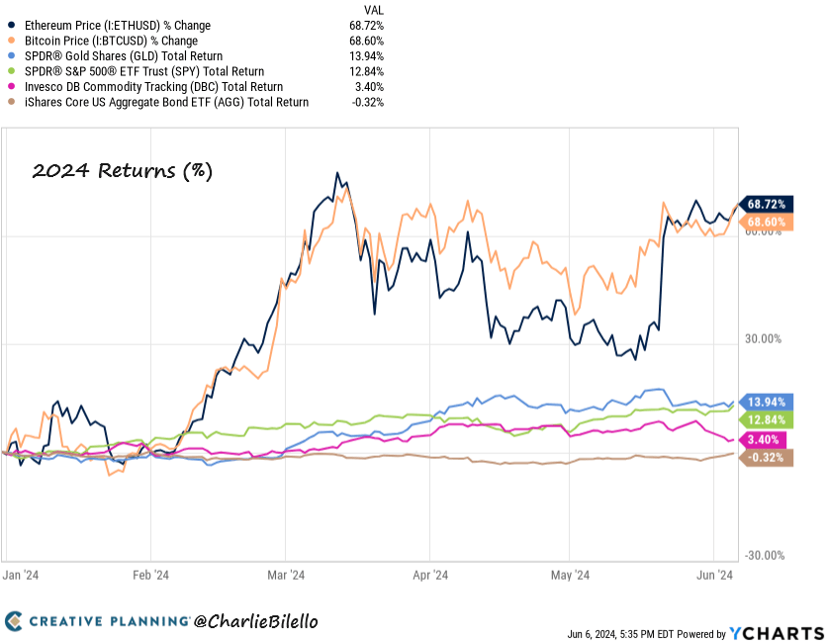Click the Mar '24 axis label
The image size is (826, 644).
(286, 575)
